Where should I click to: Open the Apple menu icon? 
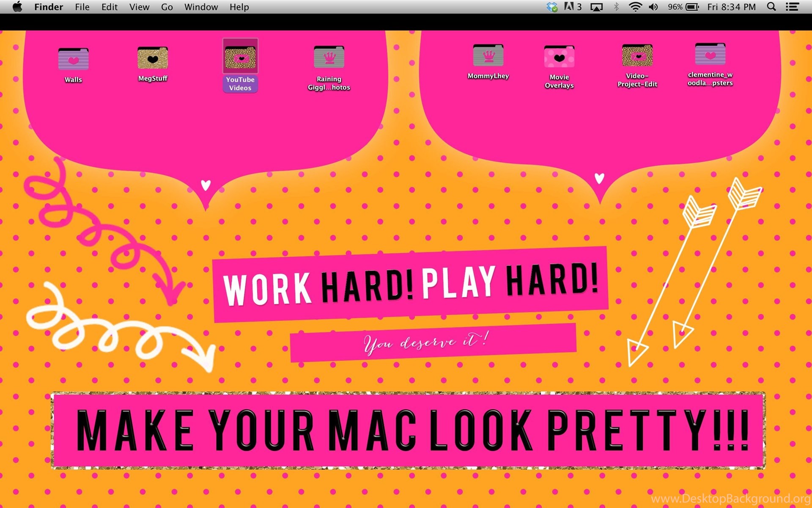17,7
